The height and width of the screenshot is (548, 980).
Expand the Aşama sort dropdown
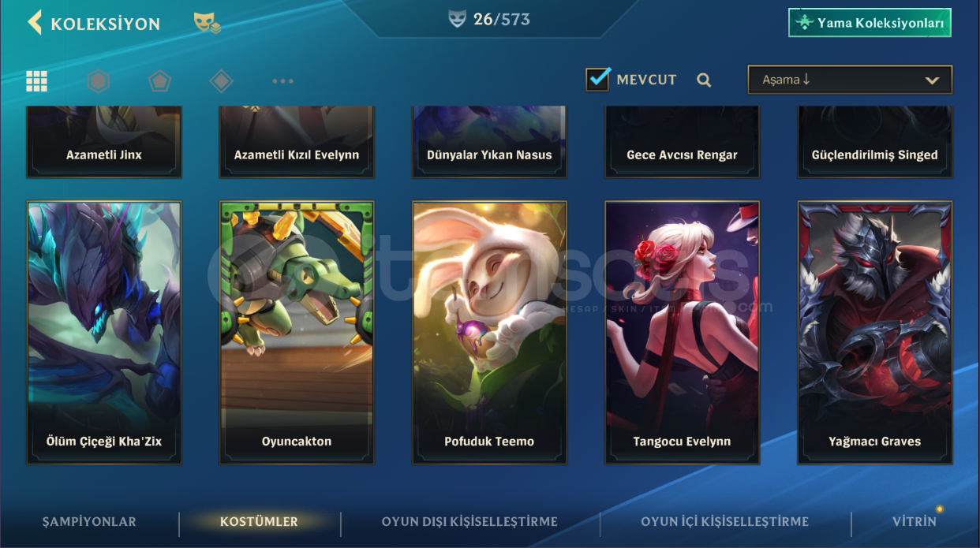[x=850, y=80]
